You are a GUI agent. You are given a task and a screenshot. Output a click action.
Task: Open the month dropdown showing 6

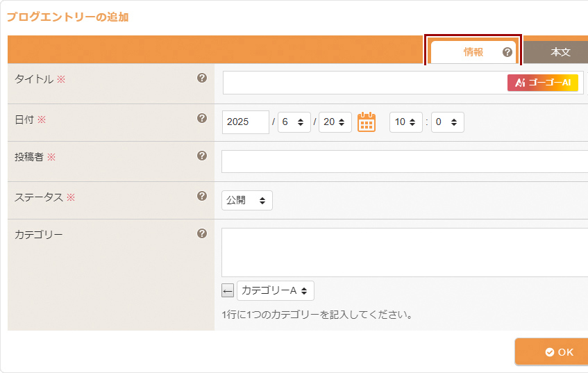coord(294,122)
